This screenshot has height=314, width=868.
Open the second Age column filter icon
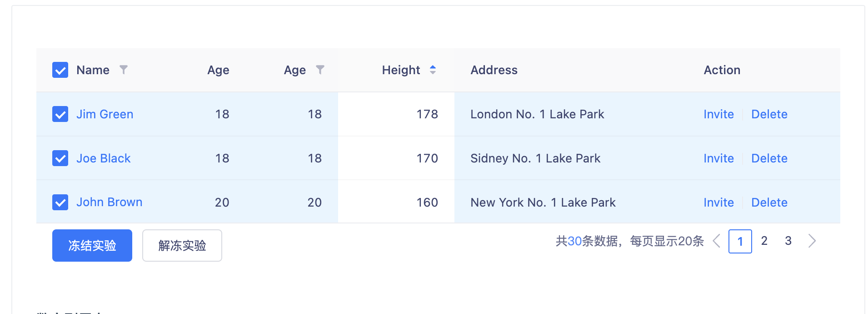click(320, 70)
